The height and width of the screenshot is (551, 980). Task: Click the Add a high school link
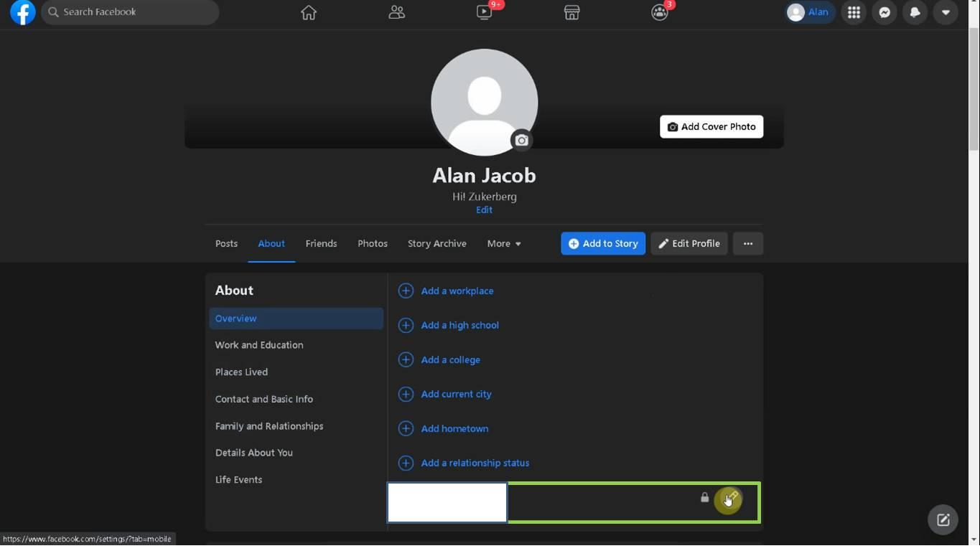coord(460,325)
